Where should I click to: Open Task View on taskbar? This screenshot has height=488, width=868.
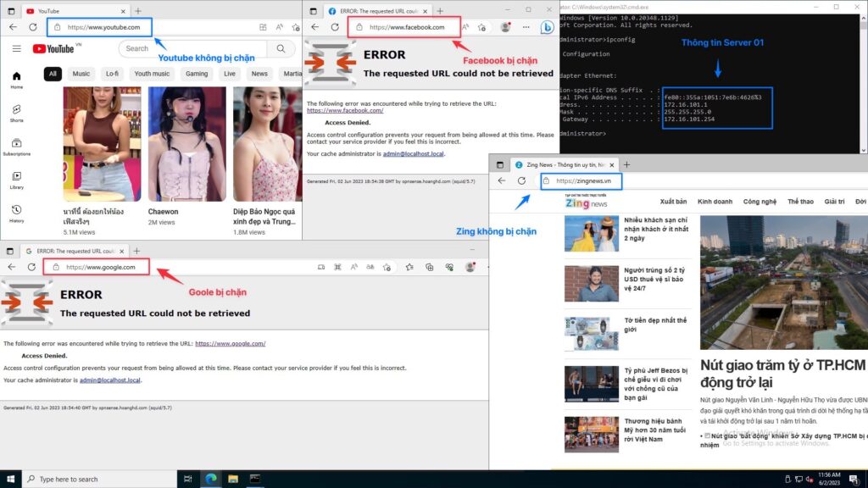click(x=187, y=479)
